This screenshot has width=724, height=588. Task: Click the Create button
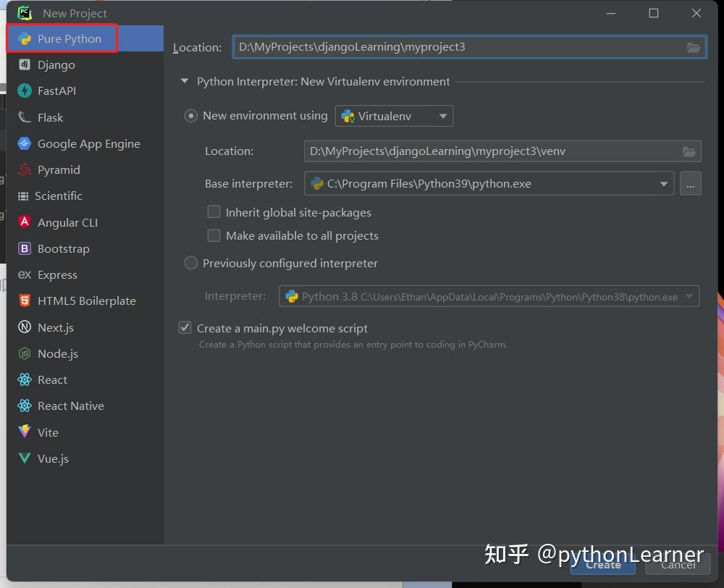pos(602,565)
